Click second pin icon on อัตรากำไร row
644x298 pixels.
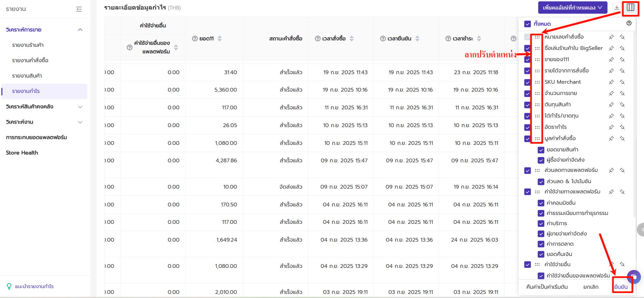(622, 127)
